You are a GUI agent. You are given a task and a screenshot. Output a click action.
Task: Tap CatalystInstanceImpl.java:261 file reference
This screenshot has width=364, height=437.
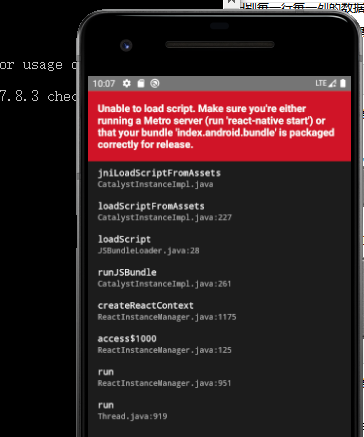click(164, 284)
